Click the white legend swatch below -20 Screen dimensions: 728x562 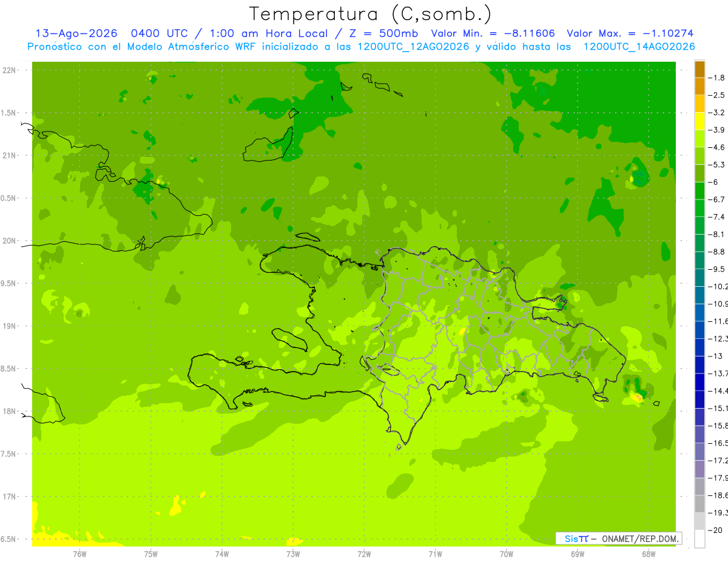pos(699,539)
